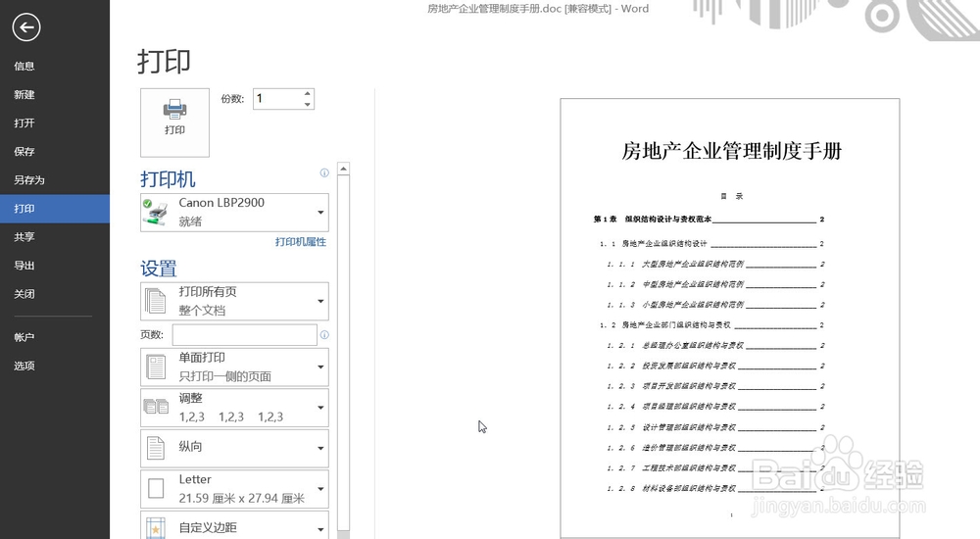The width and height of the screenshot is (980, 539).
Task: Open the 纵向 orientation dropdown
Action: (x=234, y=448)
